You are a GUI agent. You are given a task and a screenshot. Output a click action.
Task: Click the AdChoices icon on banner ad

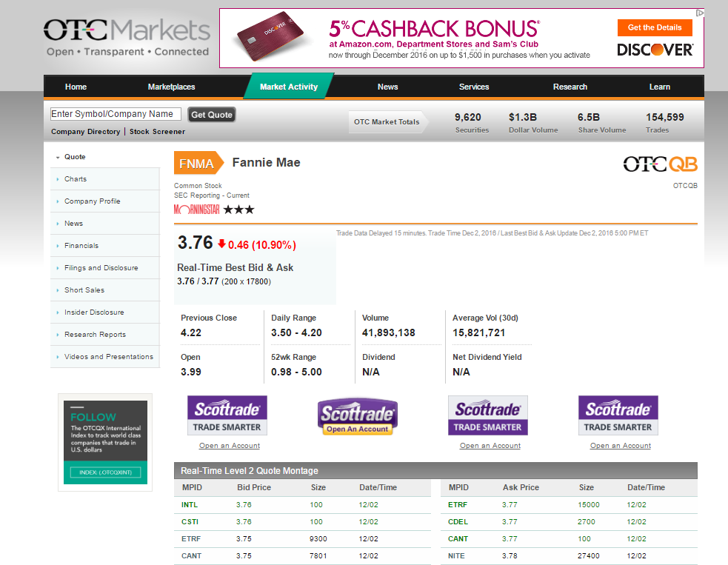coord(699,13)
